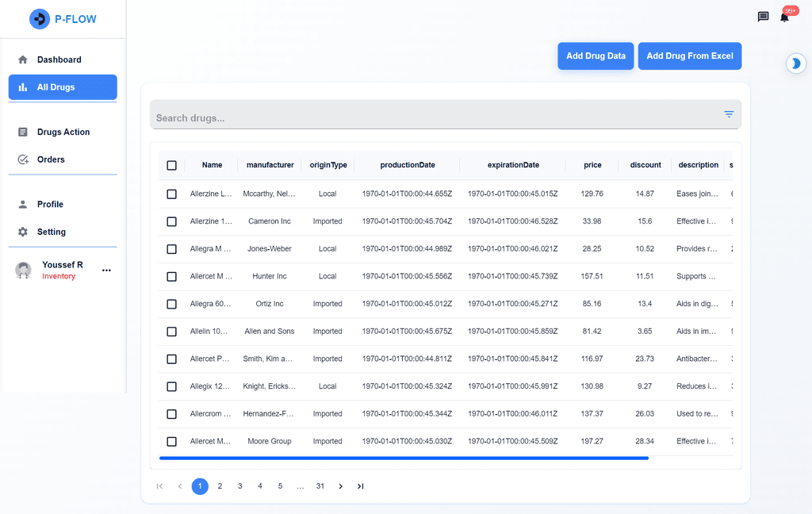Sort by the description column header
This screenshot has width=812, height=514.
click(x=698, y=165)
